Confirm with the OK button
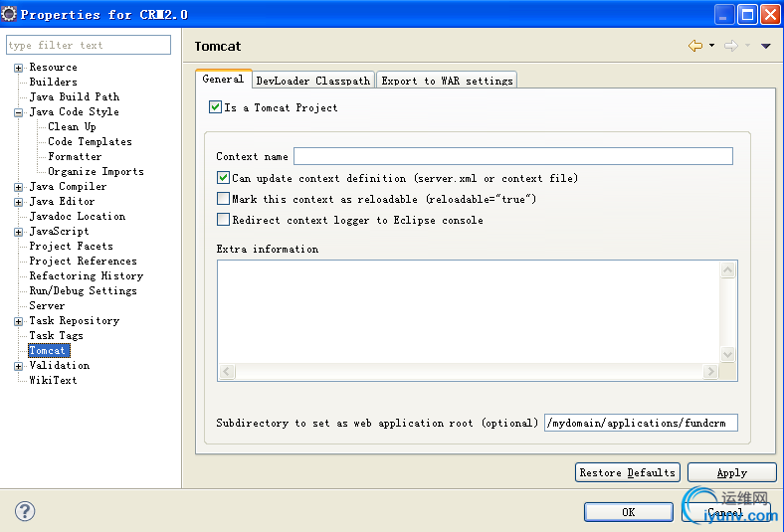This screenshot has height=532, width=784. 629,512
